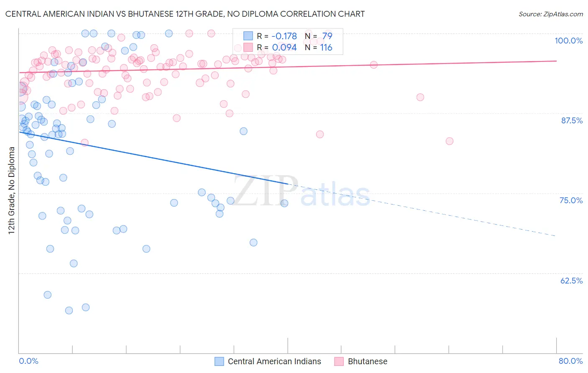Click the ZIPatlas watermark logo
588x373 pixels.
[302, 191]
